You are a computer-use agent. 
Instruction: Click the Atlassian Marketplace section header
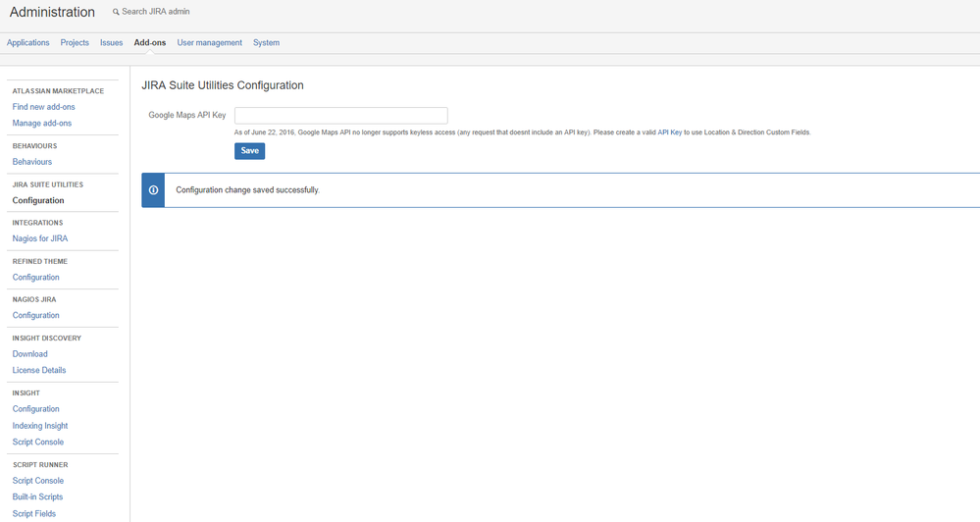pos(58,90)
